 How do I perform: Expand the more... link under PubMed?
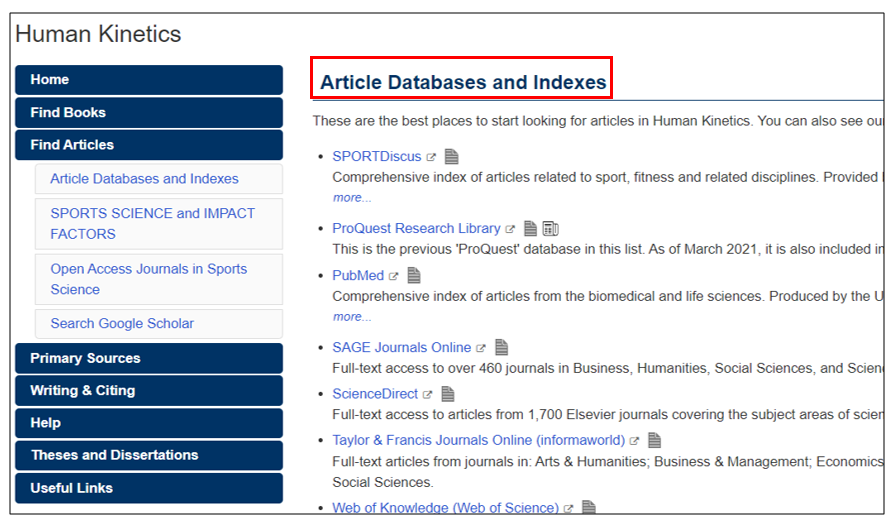pyautogui.click(x=352, y=317)
